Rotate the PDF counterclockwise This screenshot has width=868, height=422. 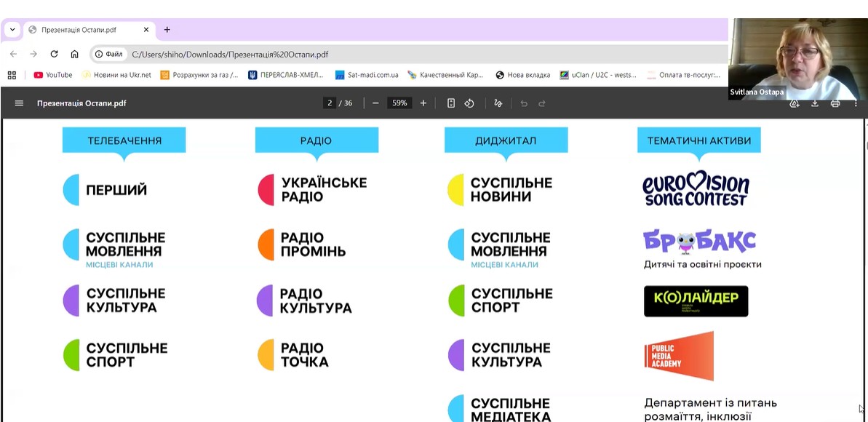pos(469,103)
